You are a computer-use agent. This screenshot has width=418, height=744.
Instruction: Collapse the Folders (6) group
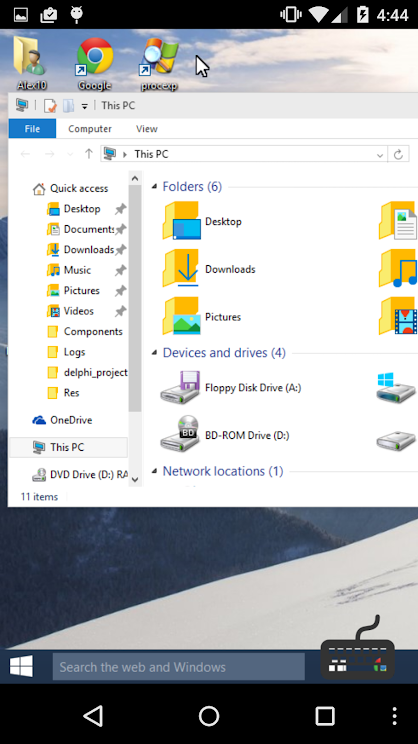click(154, 187)
